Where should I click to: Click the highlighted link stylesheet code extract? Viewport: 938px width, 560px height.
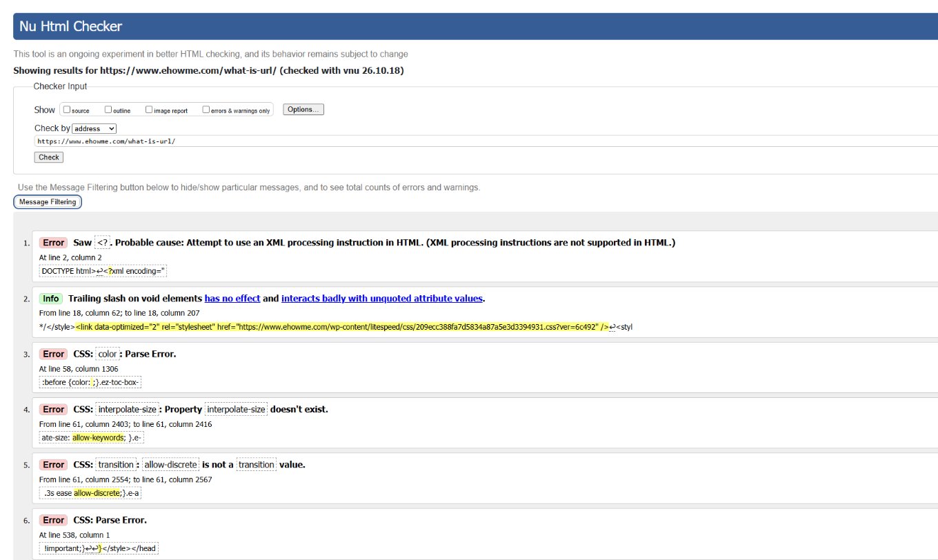(x=343, y=327)
